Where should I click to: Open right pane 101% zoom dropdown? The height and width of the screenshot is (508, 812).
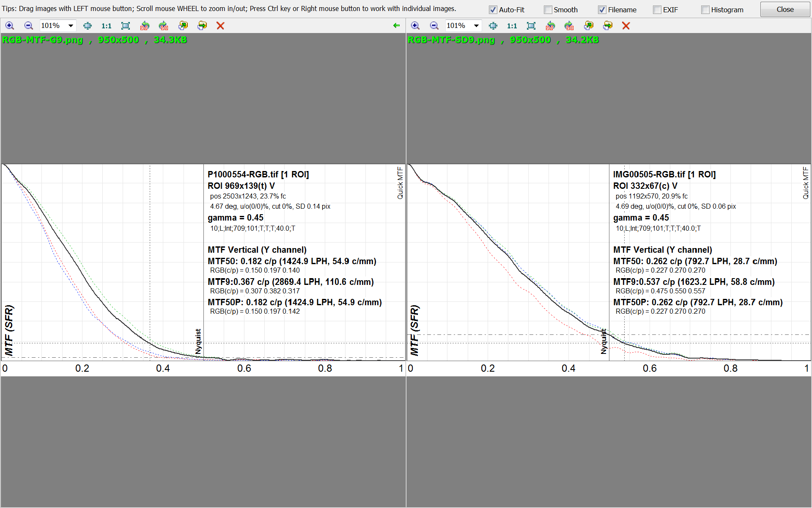[476, 26]
